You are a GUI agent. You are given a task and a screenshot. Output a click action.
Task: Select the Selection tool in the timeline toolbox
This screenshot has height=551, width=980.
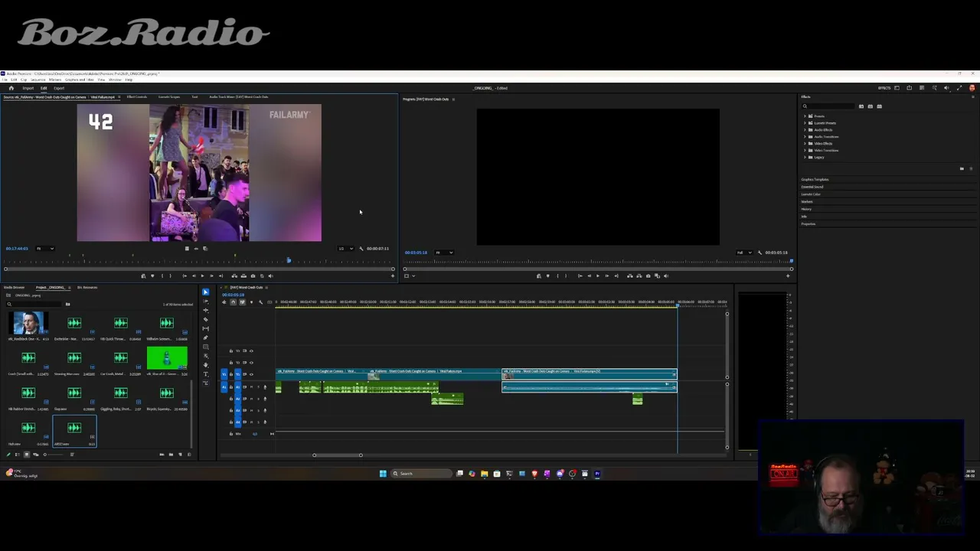click(x=205, y=292)
